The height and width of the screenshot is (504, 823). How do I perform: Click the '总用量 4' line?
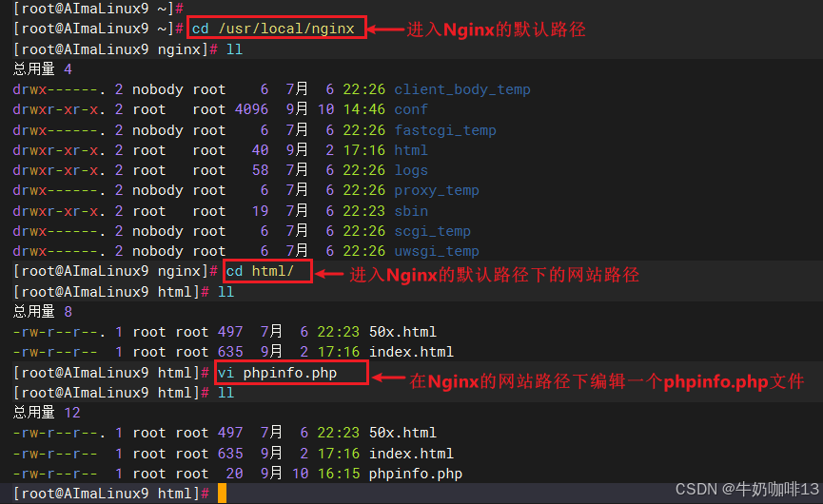click(43, 69)
